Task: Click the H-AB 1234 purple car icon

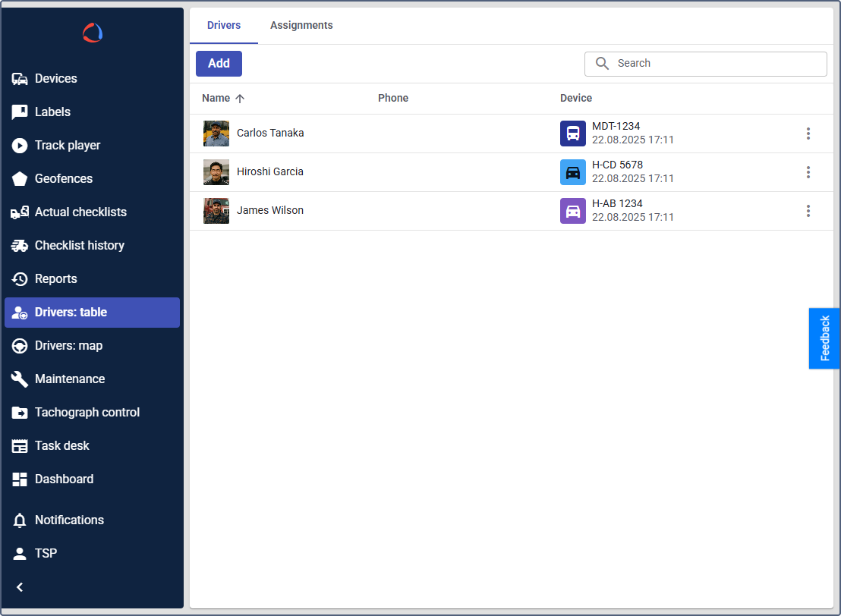Action: [573, 211]
